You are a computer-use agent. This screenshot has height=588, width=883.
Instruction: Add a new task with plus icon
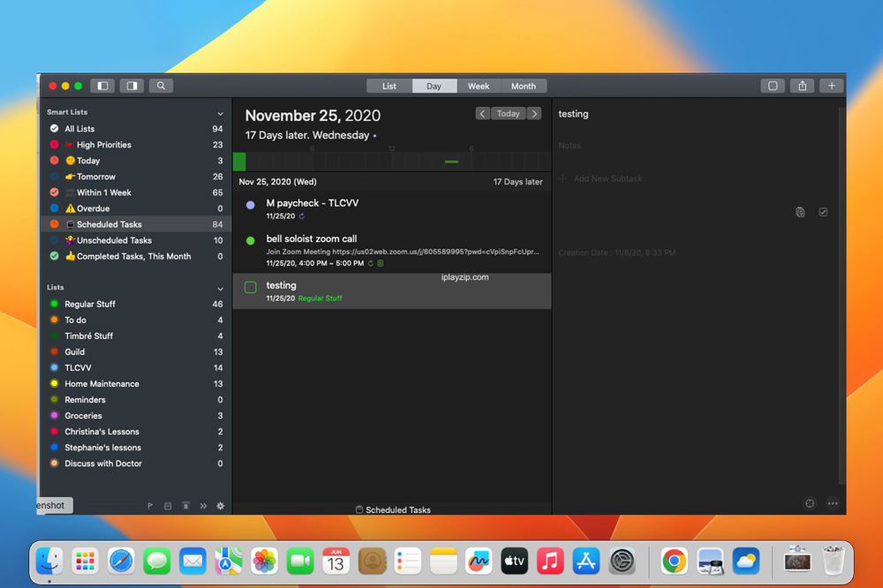click(832, 86)
